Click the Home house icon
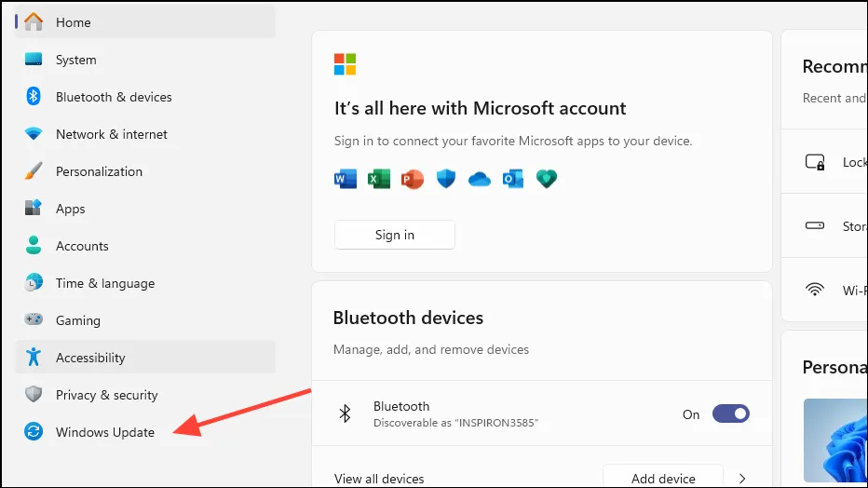The image size is (868, 488). coord(34,21)
